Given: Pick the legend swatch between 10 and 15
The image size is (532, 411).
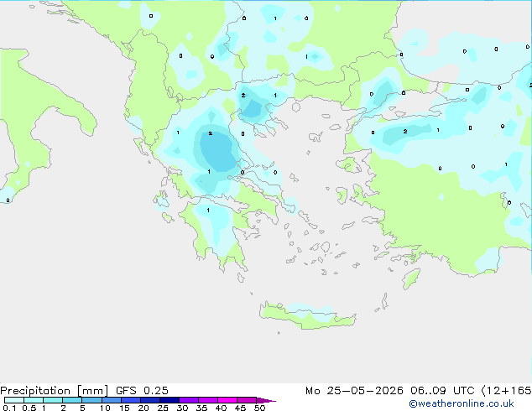Looking at the screenshot, I should [x=111, y=400].
